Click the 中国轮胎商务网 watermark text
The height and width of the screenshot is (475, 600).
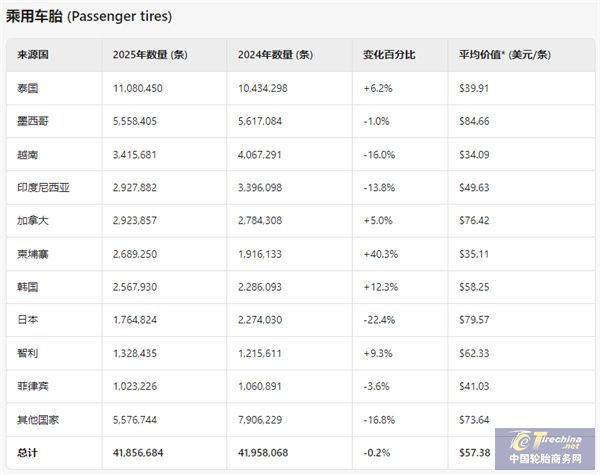click(545, 460)
